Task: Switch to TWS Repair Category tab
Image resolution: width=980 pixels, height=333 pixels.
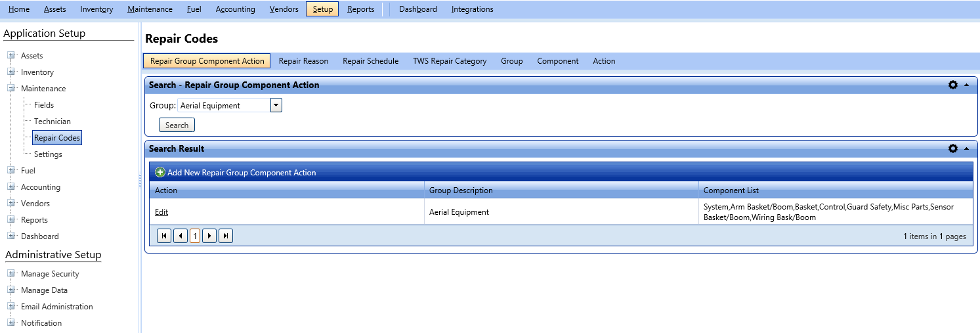Action: click(450, 61)
